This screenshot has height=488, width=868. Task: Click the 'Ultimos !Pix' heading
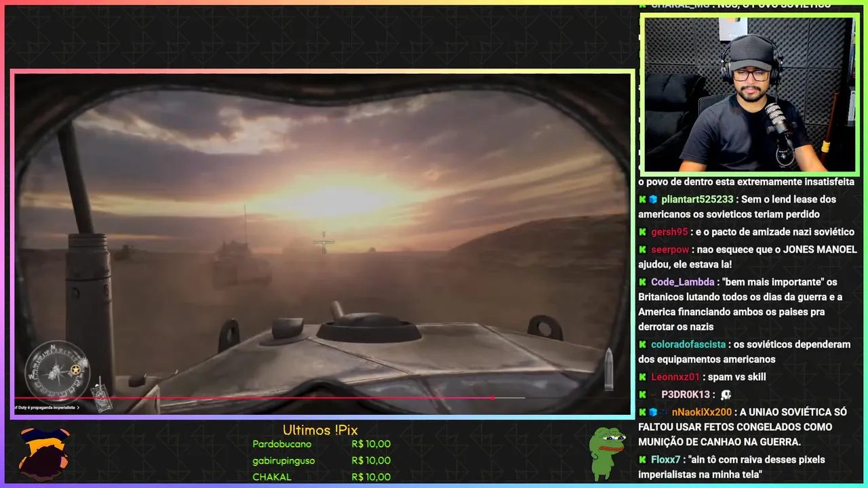click(320, 430)
